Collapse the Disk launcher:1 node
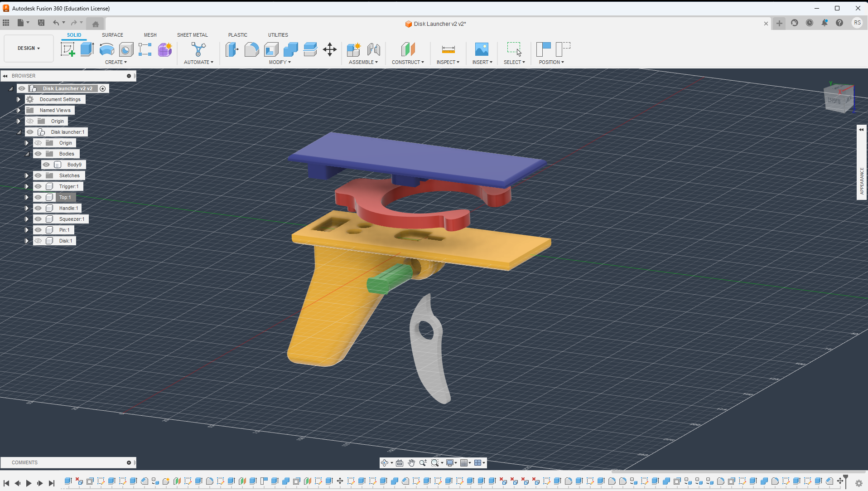This screenshot has width=868, height=491. click(x=19, y=132)
